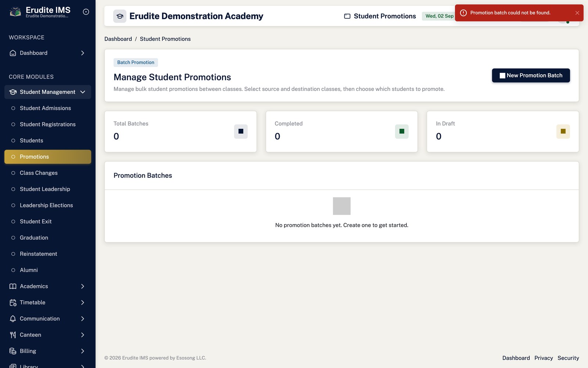Open Leadership Elections page
588x368 pixels.
(x=48, y=205)
